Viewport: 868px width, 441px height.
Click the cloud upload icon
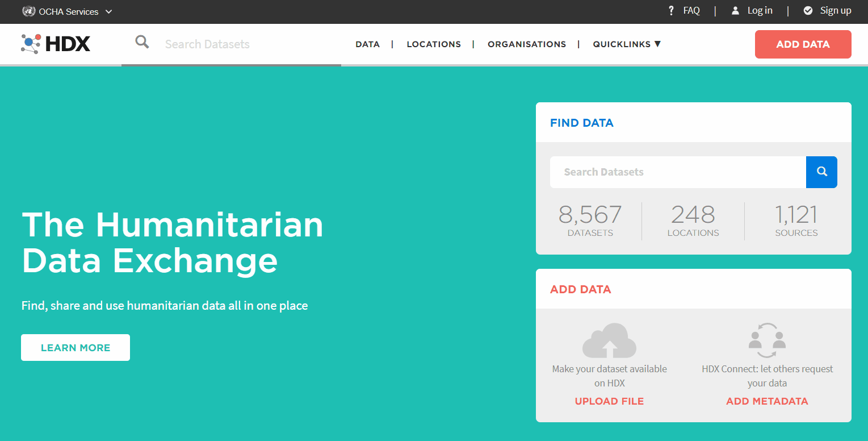pos(609,340)
